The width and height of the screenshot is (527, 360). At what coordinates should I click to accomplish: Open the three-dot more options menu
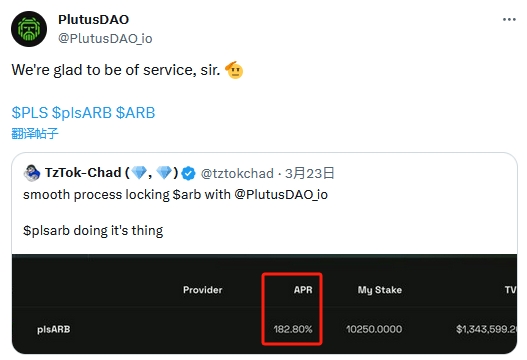click(509, 19)
